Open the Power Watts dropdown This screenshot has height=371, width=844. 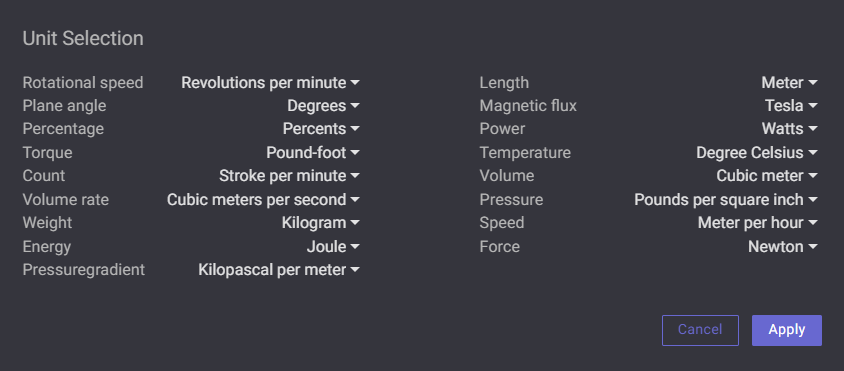789,129
